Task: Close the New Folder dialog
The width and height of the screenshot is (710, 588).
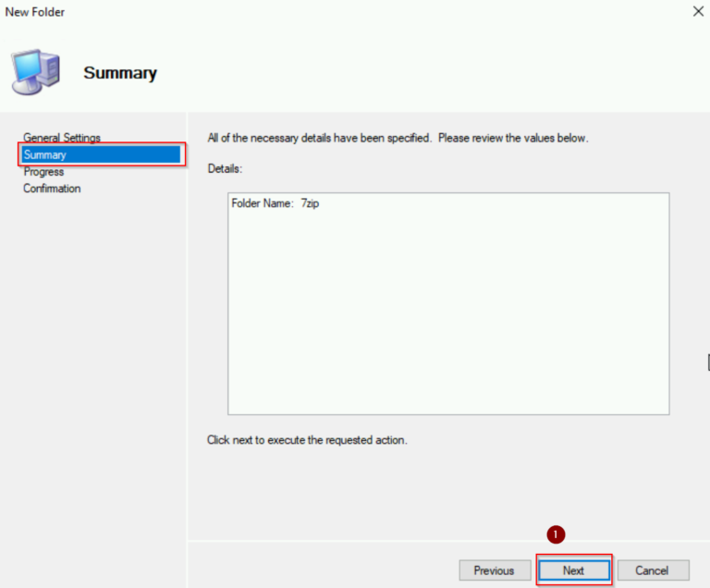Action: [x=698, y=11]
